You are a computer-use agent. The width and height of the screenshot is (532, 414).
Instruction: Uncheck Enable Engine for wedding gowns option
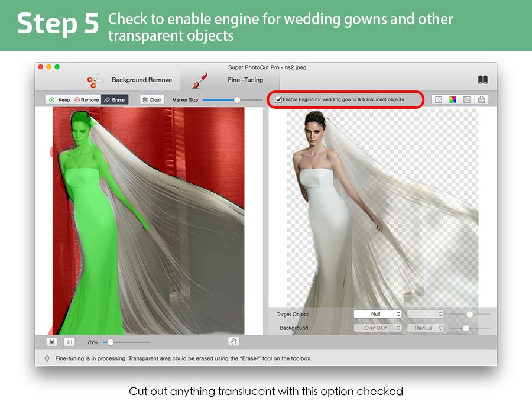click(278, 99)
